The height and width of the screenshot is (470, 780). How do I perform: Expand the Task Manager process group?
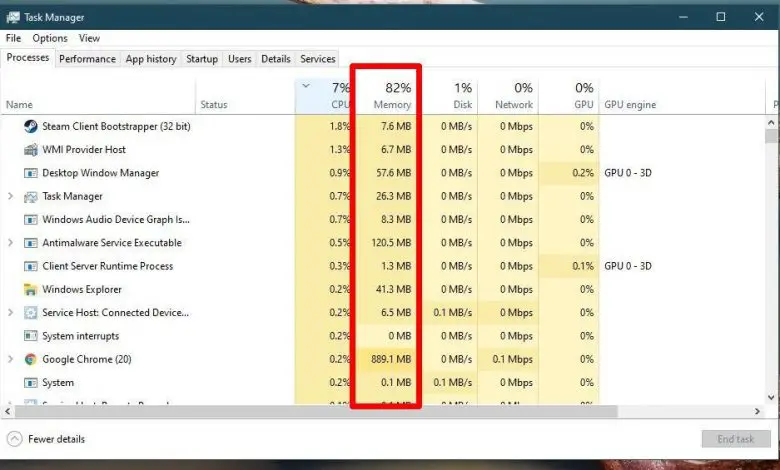pos(10,196)
